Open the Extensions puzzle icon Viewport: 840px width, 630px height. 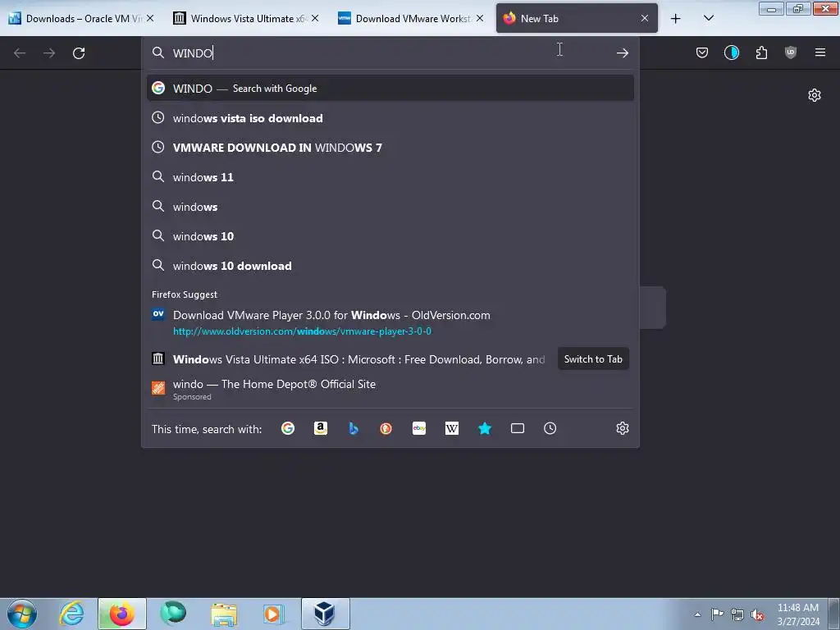tap(761, 52)
